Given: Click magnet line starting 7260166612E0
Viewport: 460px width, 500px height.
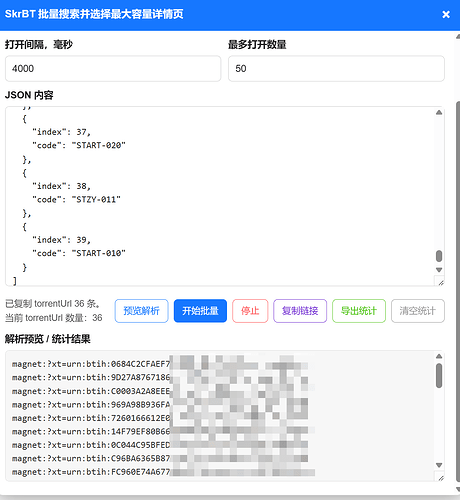Looking at the screenshot, I should pos(160,418).
